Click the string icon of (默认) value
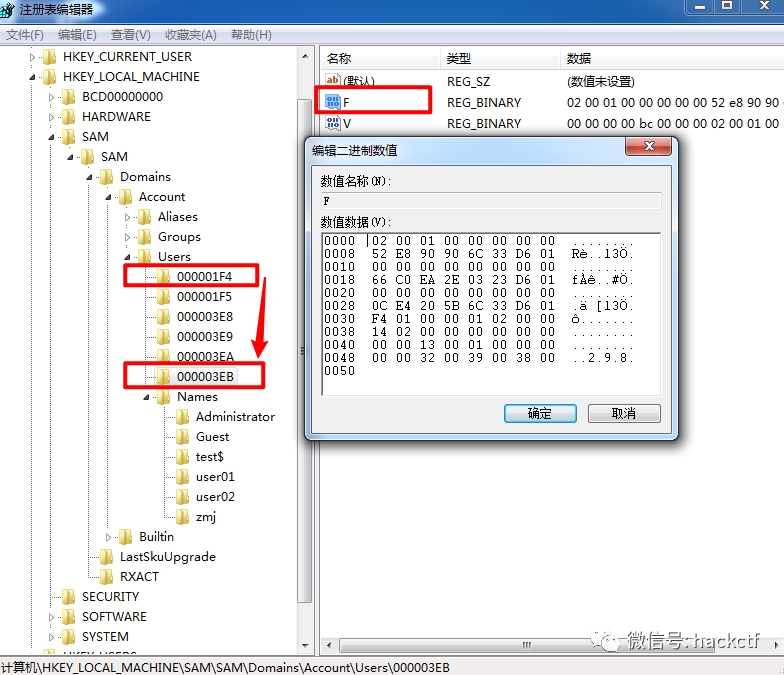This screenshot has height=675, width=784. click(332, 80)
